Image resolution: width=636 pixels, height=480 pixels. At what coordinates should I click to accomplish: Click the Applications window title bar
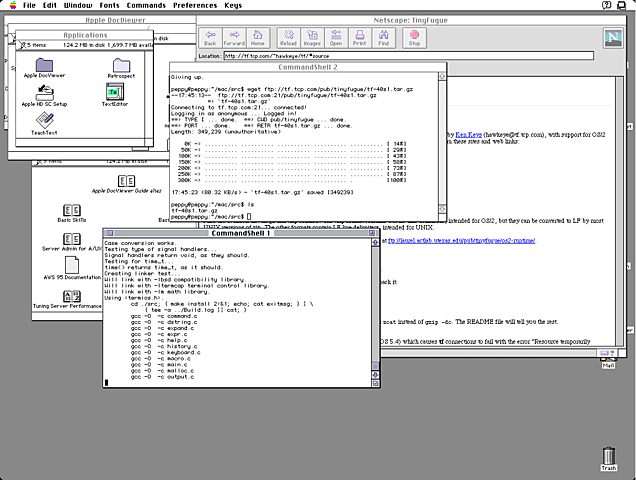(85, 35)
